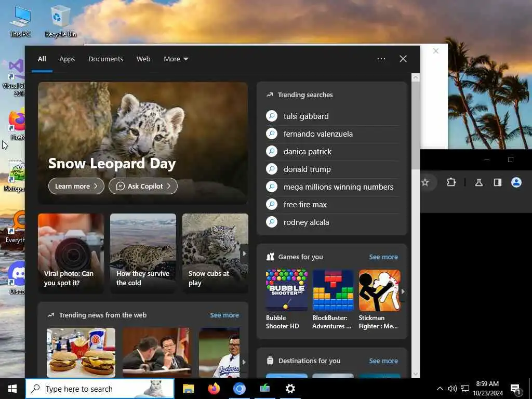
Task: Click the network icon in system tray
Action: [x=465, y=389]
